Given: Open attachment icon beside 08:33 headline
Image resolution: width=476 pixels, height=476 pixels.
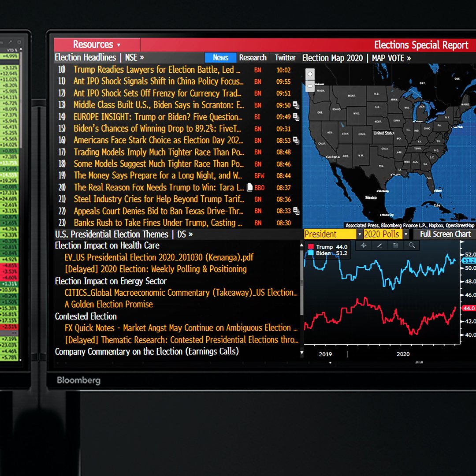Looking at the screenshot, I should (x=296, y=211).
